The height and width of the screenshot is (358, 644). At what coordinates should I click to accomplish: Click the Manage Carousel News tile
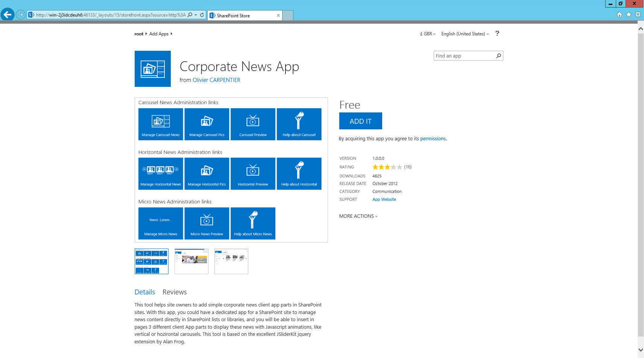tap(161, 124)
